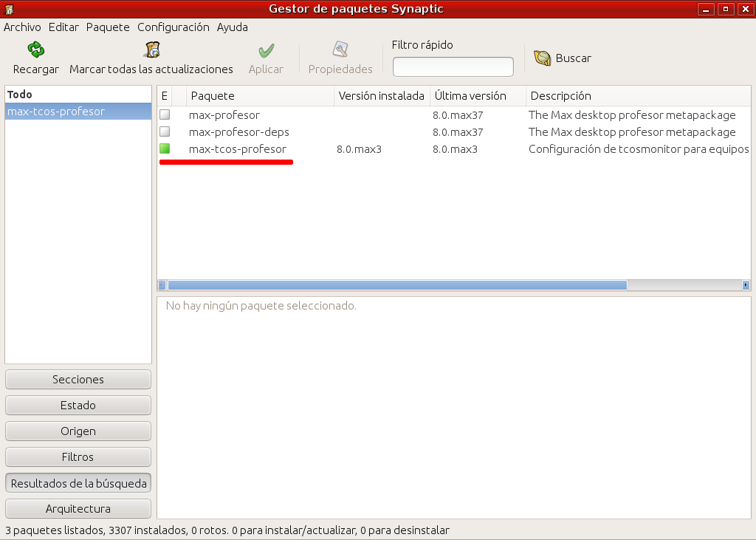Toggle status box for max-profesor-deps package
This screenshot has width=756, height=540.
[x=165, y=132]
